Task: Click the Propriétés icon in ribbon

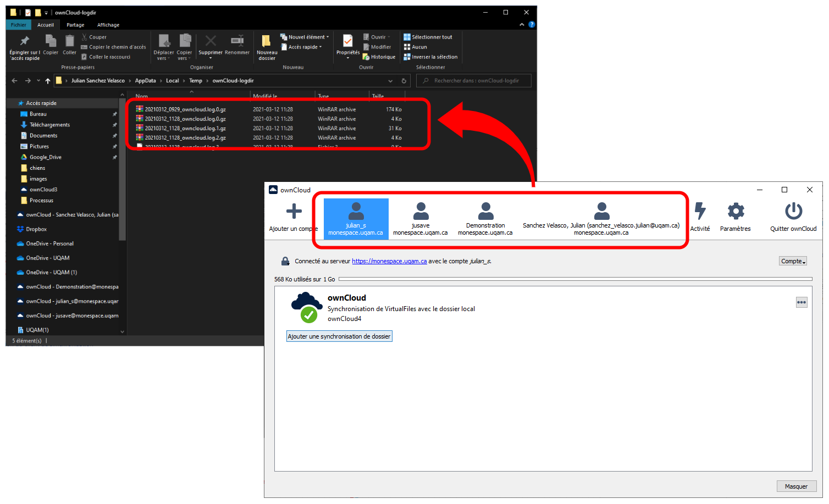Action: pyautogui.click(x=348, y=42)
